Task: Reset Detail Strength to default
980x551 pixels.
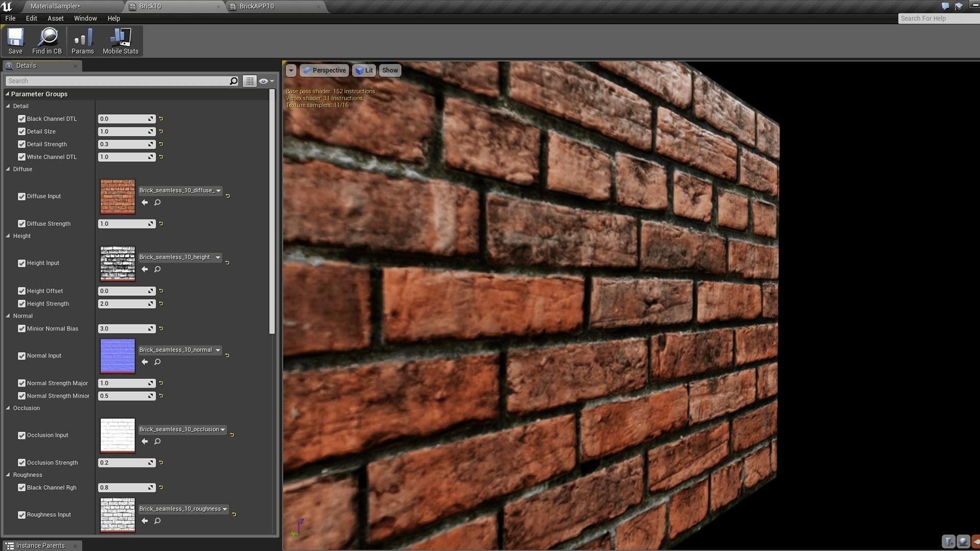Action: [161, 144]
